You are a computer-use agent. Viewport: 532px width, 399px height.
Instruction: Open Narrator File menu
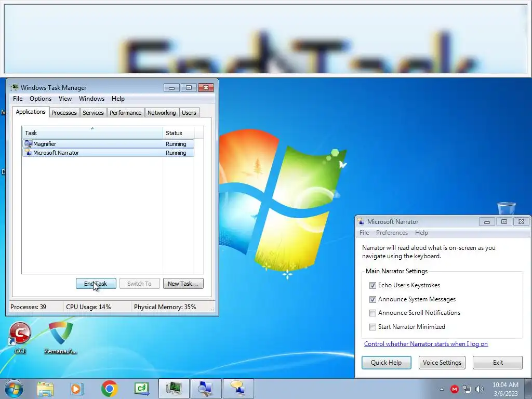pos(364,233)
